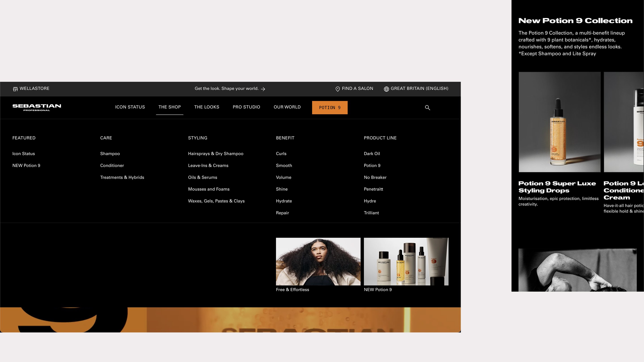Open NEW Potion 9 under Featured
The width and height of the screenshot is (644, 362).
click(26, 166)
